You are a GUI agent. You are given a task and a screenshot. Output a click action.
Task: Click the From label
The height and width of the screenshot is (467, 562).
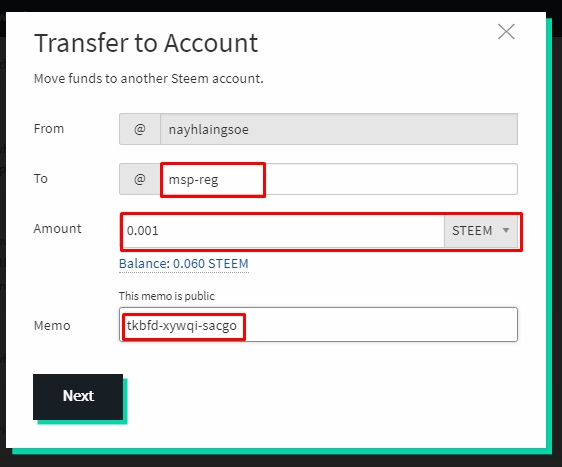pyautogui.click(x=49, y=129)
